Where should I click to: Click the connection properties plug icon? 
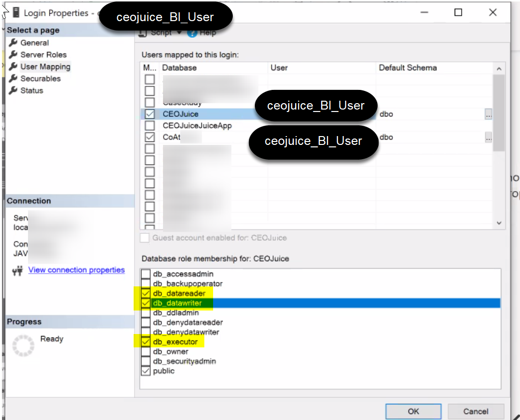click(x=17, y=271)
